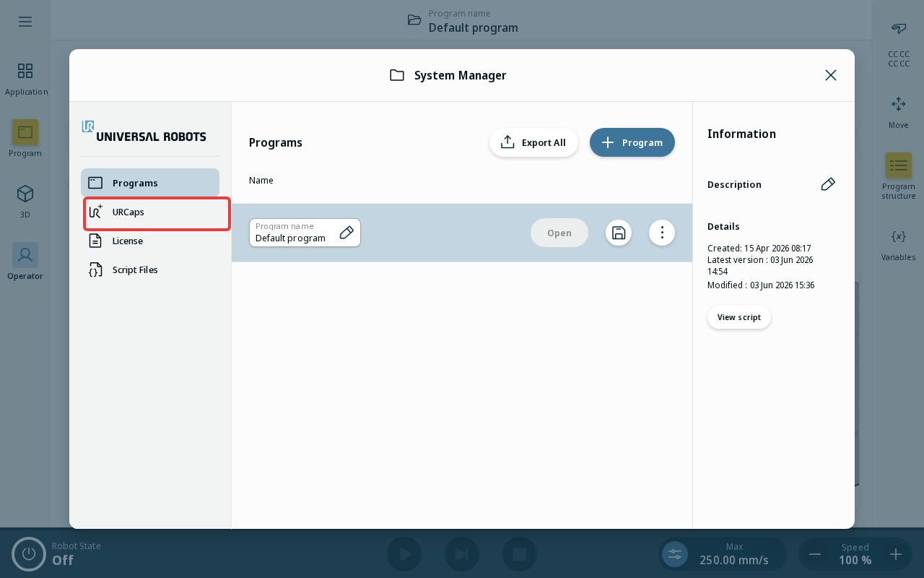
Task: Click the Robot State power icon
Action: click(x=29, y=554)
